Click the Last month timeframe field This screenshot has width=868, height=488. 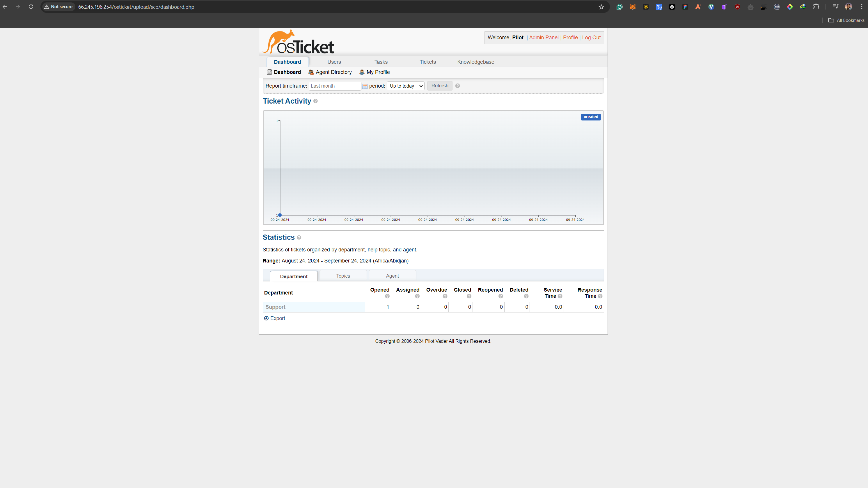pos(335,86)
